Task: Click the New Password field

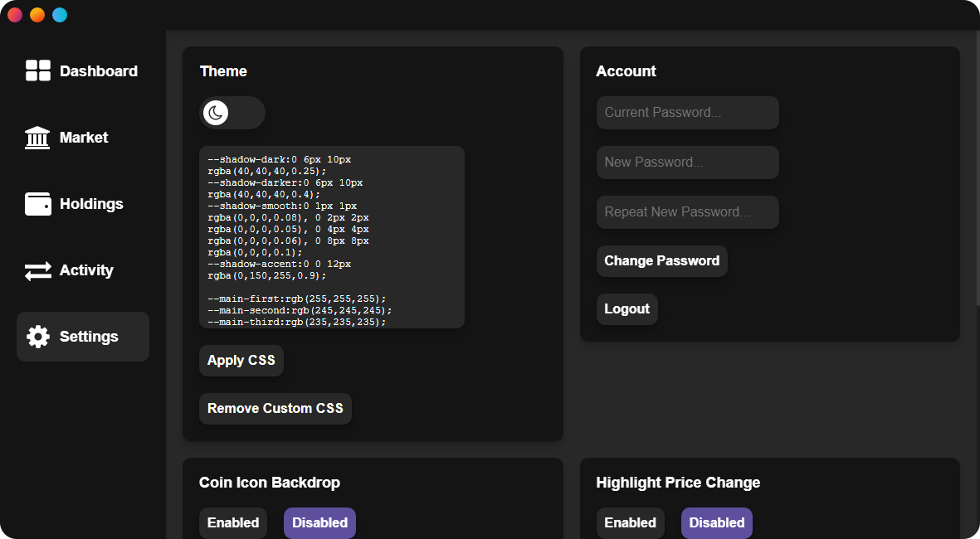Action: (688, 163)
